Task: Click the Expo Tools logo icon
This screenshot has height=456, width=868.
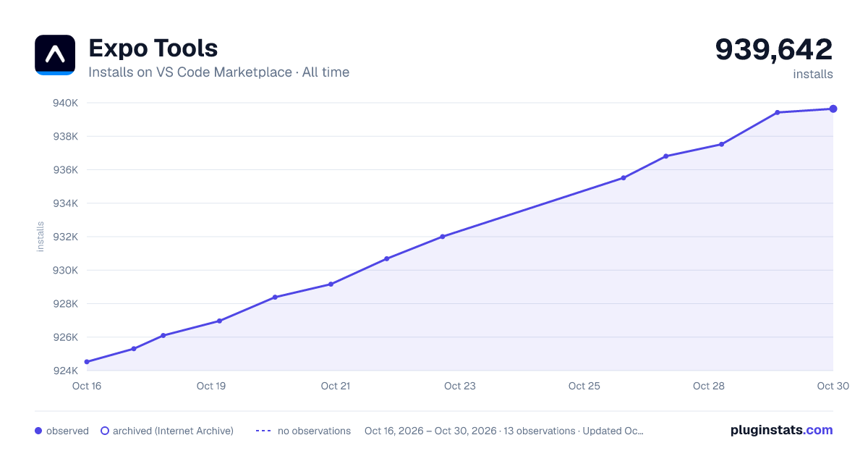Action: [55, 55]
